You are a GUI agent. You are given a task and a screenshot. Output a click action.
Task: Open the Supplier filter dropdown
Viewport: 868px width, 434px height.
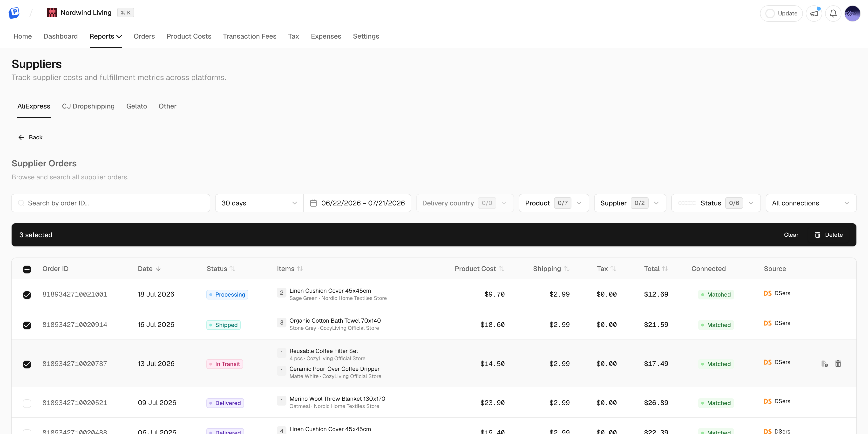coord(630,203)
